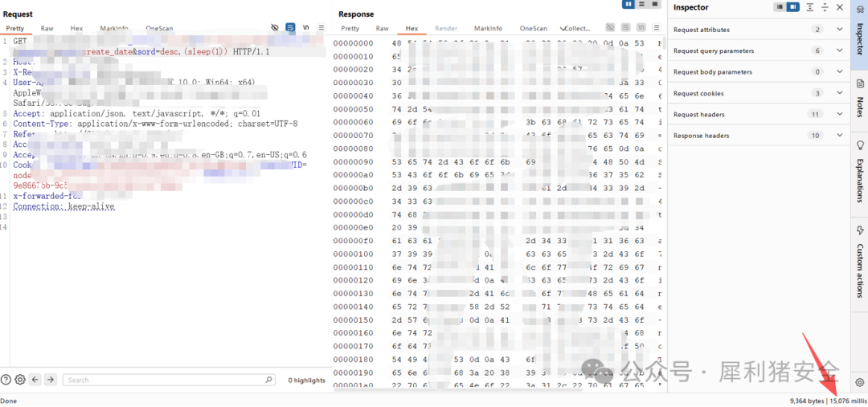Open Response MarkInfo tab
868x407 pixels.
489,28
